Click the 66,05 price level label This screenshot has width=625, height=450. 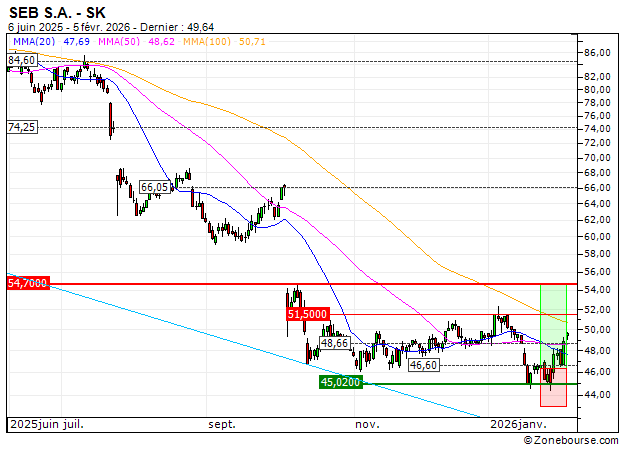tap(154, 187)
